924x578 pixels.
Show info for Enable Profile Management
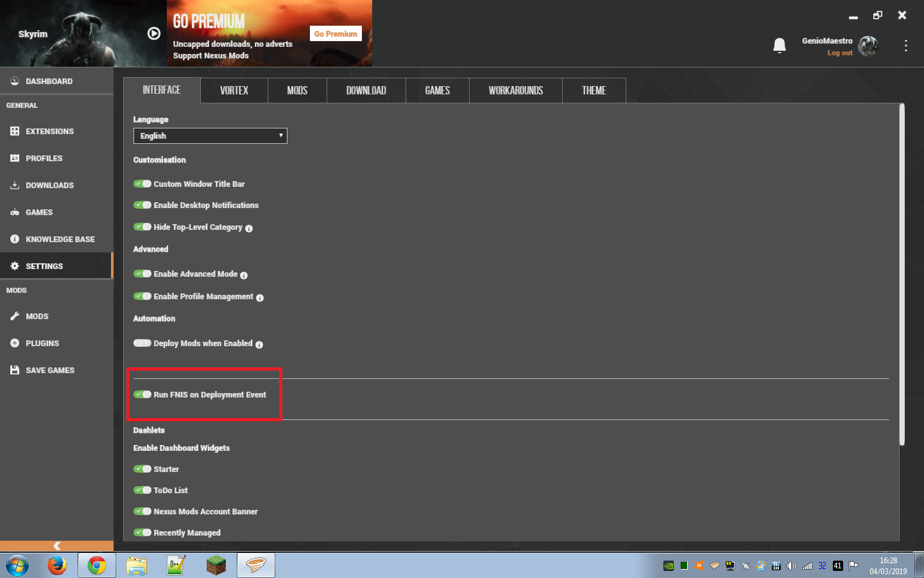point(260,298)
